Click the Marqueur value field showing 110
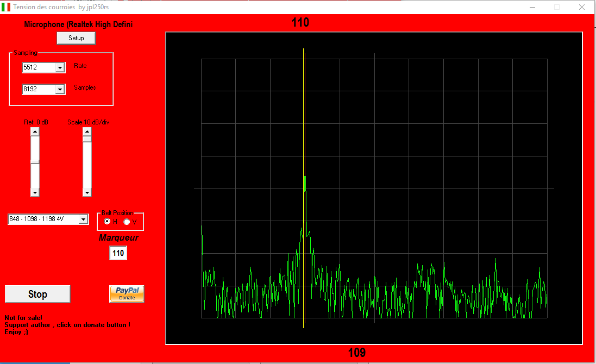Viewport: 596px width, 364px height. 118,253
